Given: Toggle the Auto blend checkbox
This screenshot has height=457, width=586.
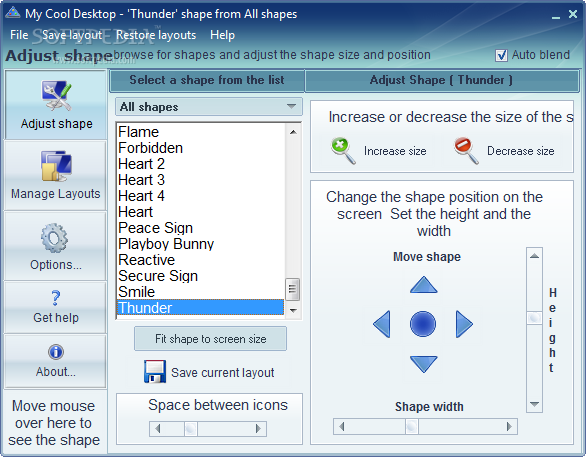Looking at the screenshot, I should click(501, 55).
